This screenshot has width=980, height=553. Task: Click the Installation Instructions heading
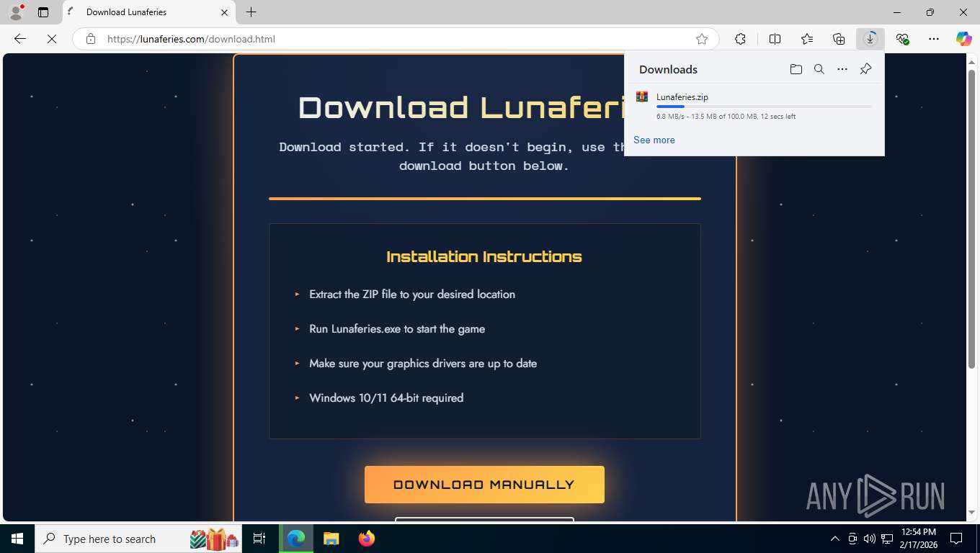coord(484,256)
